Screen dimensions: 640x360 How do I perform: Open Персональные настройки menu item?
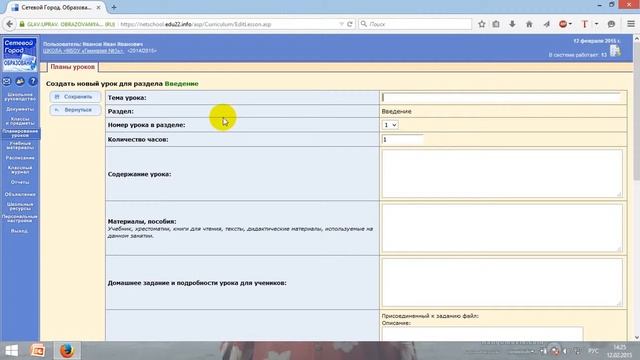tap(20, 218)
